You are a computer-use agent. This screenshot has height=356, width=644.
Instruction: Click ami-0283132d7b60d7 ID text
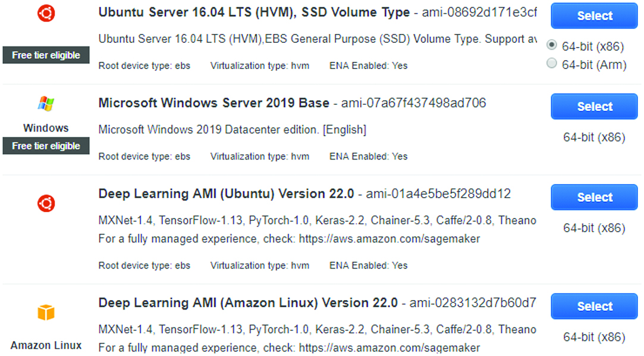pyautogui.click(x=473, y=303)
